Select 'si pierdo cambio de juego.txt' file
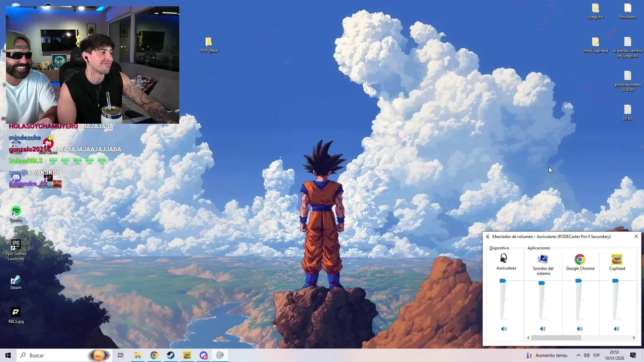This screenshot has height=362, width=644. tap(627, 47)
